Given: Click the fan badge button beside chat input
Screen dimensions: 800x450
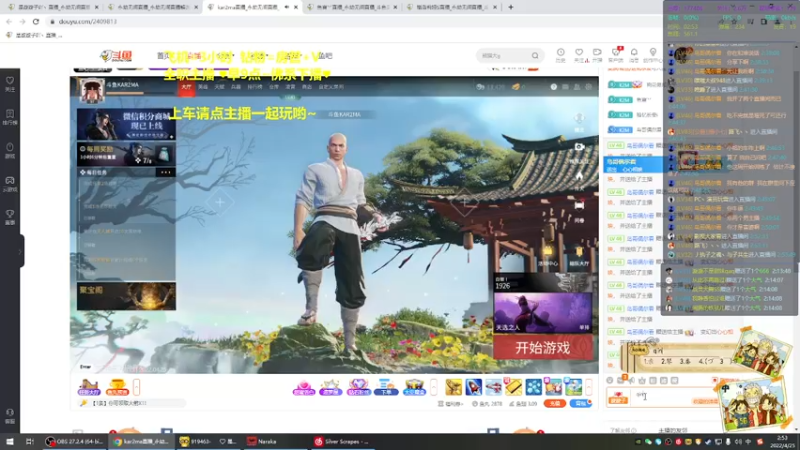Looking at the screenshot, I should coord(618,397).
